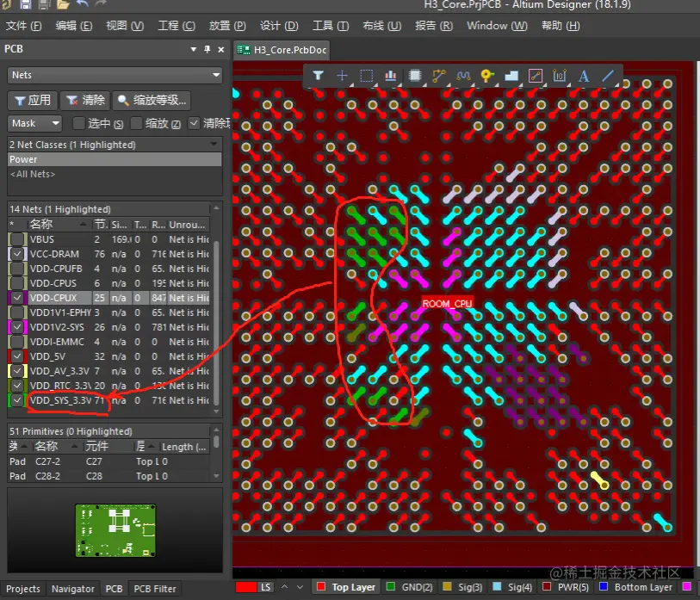Switch to the Top Layer tab
The image size is (700, 600).
(347, 586)
